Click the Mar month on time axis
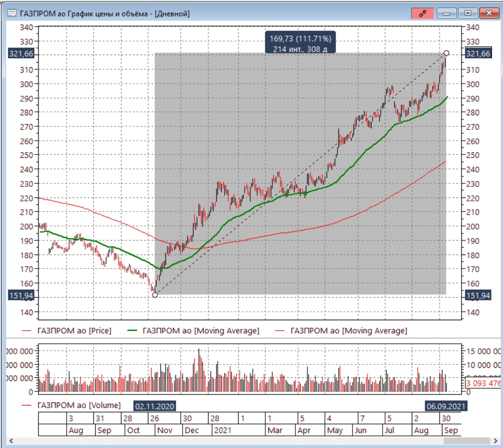 (275, 430)
